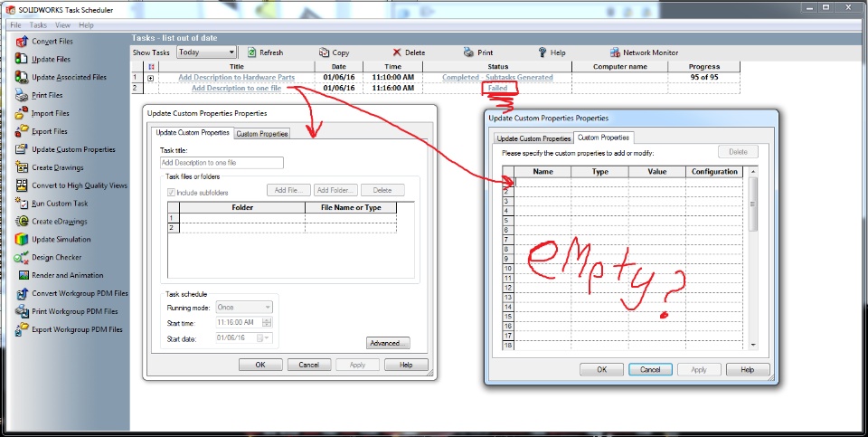868x437 pixels.
Task: Click the red Delete toolbar icon
Action: tap(397, 52)
